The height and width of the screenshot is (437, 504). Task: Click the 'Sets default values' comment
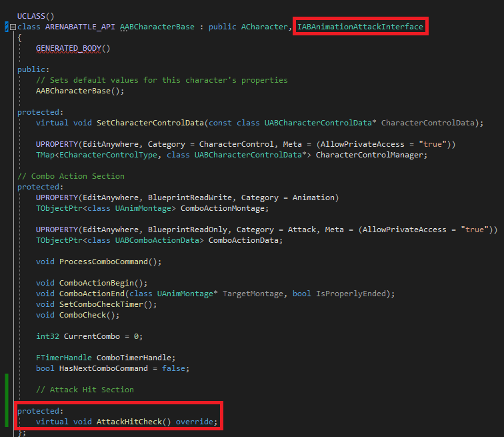tap(162, 80)
